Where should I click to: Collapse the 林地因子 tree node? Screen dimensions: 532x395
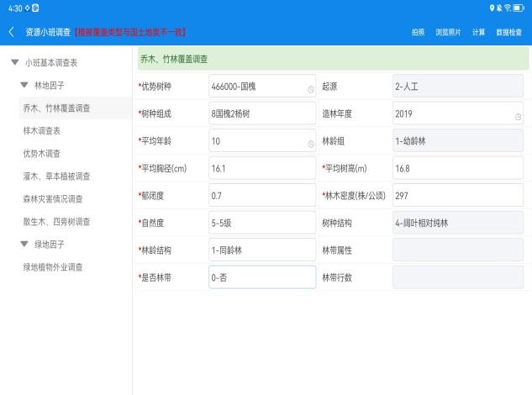point(24,85)
